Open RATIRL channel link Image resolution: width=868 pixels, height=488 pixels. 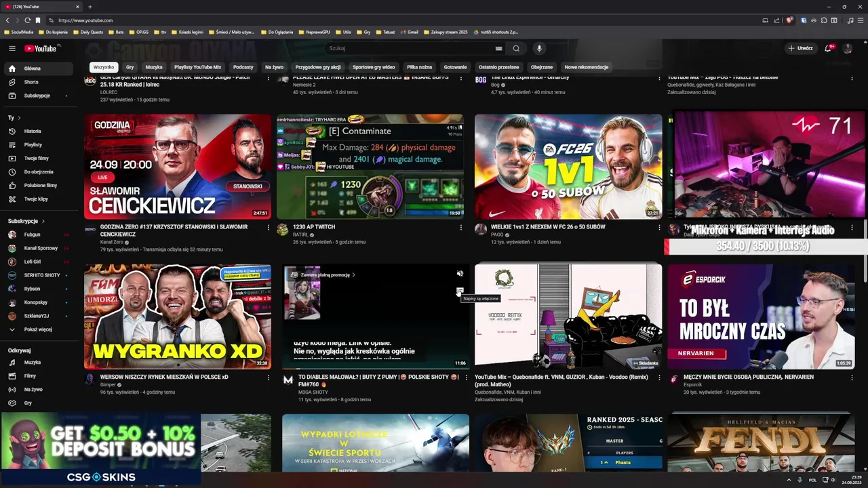(301, 235)
